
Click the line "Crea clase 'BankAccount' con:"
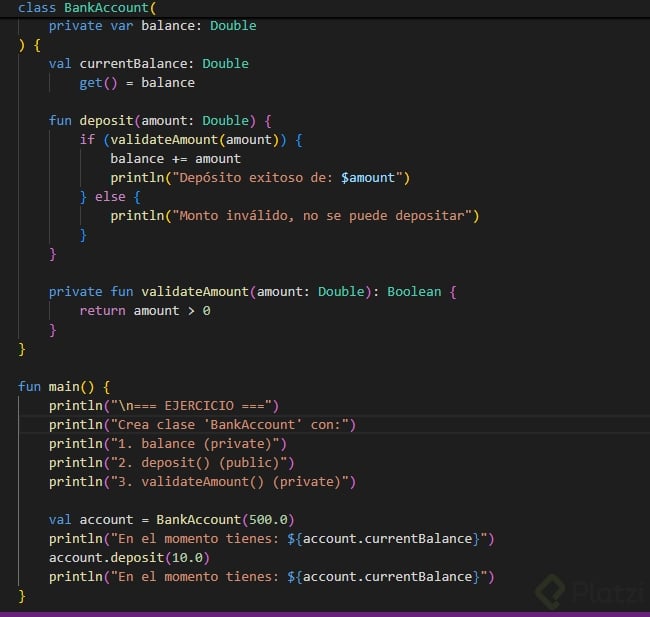click(x=202, y=425)
